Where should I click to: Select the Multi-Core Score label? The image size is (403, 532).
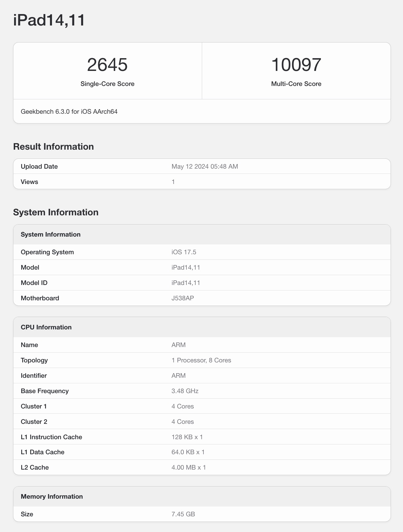[296, 84]
